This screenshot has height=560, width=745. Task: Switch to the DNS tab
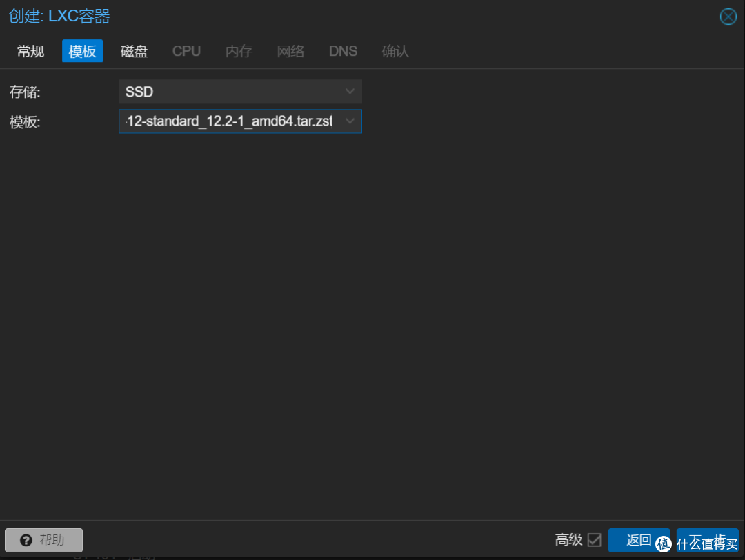pos(343,50)
